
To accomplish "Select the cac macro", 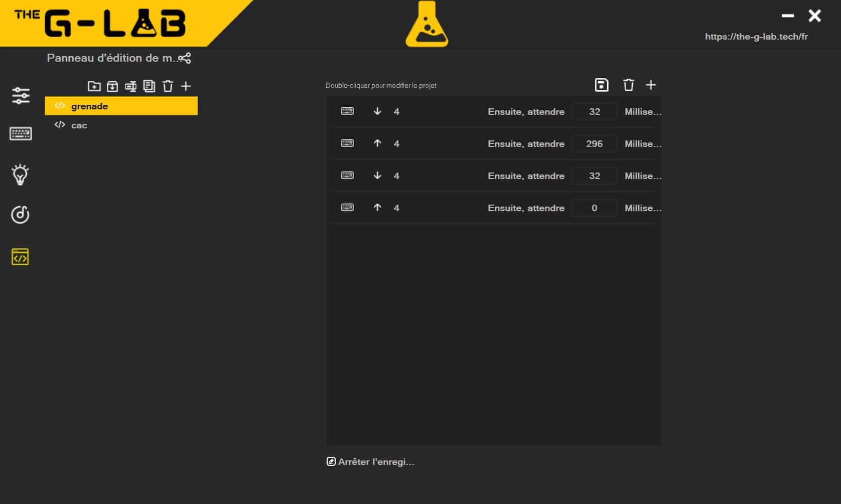I will point(79,125).
